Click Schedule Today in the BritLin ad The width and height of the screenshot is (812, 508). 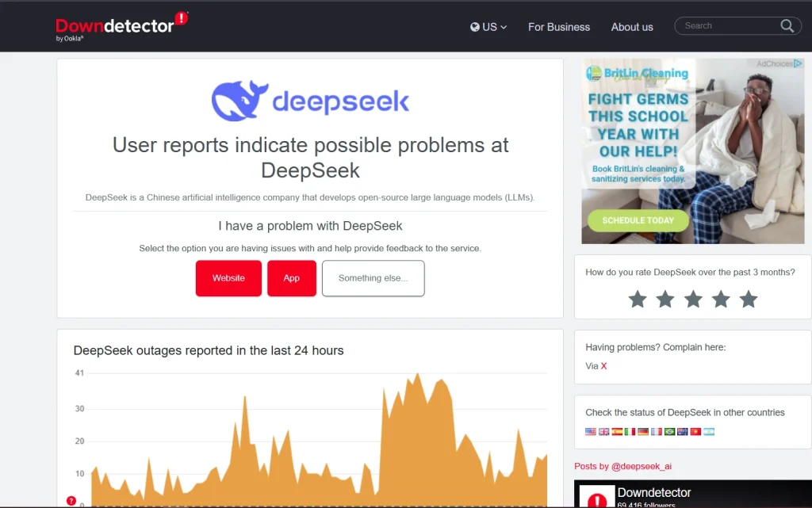click(638, 220)
